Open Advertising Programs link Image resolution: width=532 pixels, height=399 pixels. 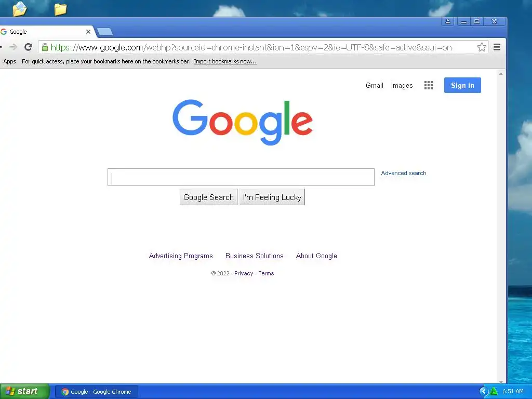181,256
